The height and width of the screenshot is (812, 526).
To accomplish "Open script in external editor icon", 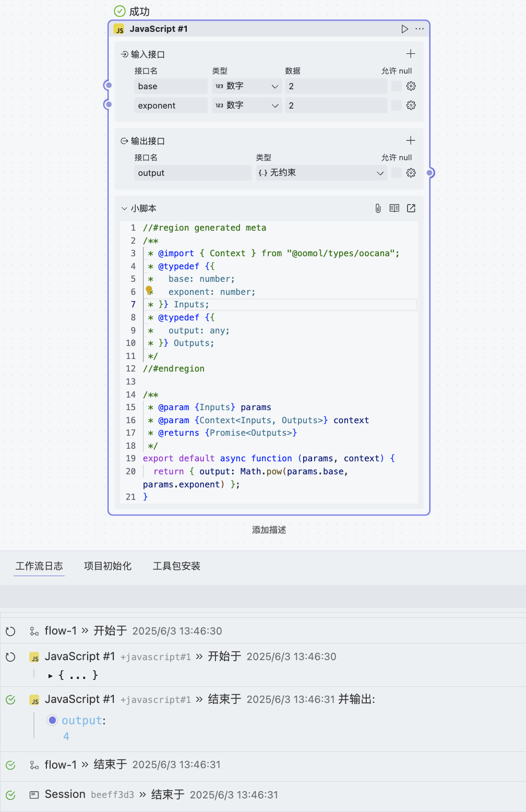I will (x=411, y=208).
